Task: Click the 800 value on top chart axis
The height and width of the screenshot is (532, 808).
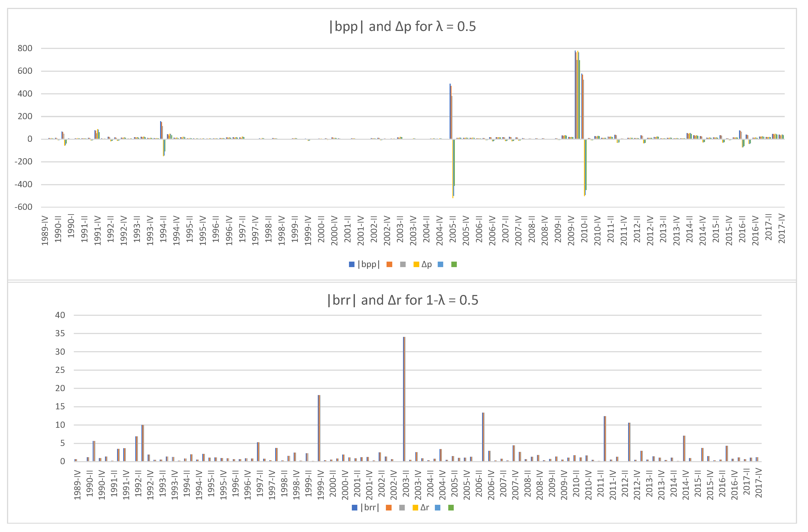Action: [x=25, y=49]
